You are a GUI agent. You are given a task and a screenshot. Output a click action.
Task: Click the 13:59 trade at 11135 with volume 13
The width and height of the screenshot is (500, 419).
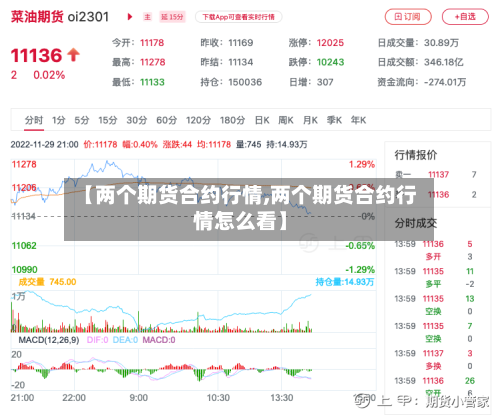tap(434, 299)
